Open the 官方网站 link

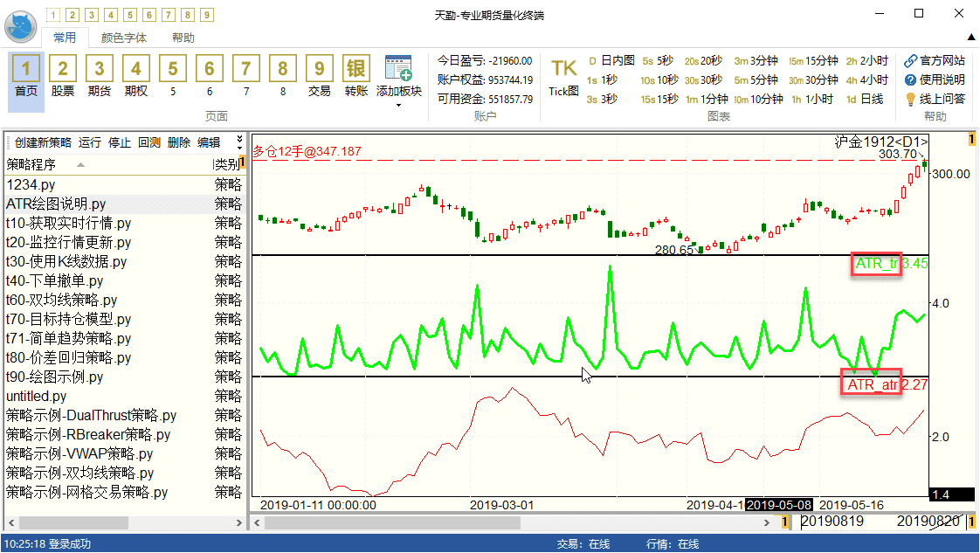[934, 60]
